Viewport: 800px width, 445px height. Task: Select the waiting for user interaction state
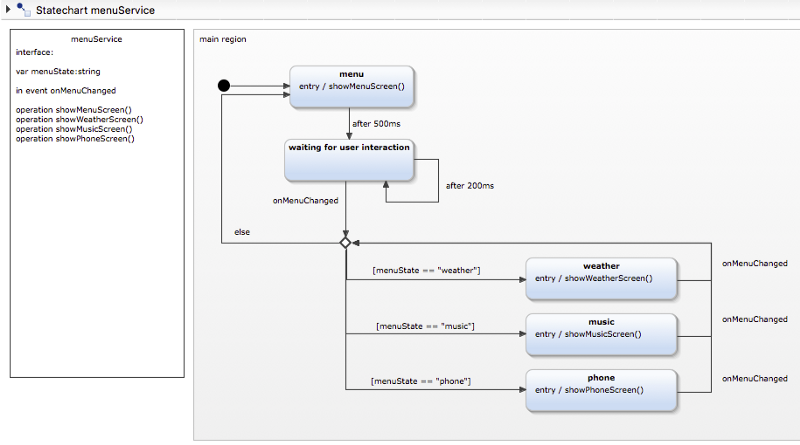(349, 160)
